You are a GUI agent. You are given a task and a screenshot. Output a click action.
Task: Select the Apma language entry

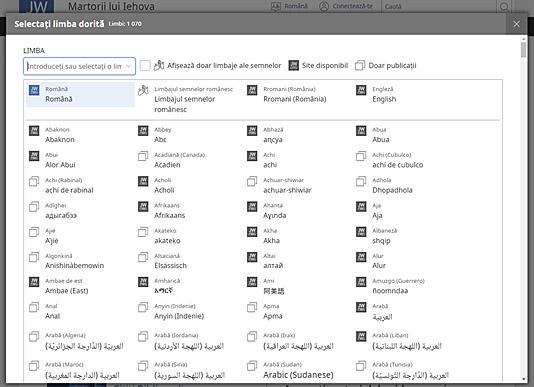(x=298, y=311)
